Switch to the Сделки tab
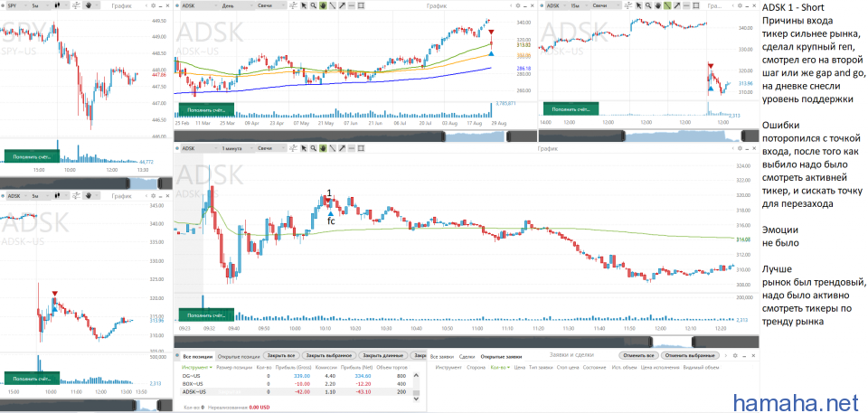This screenshot has width=868, height=413. [x=467, y=357]
